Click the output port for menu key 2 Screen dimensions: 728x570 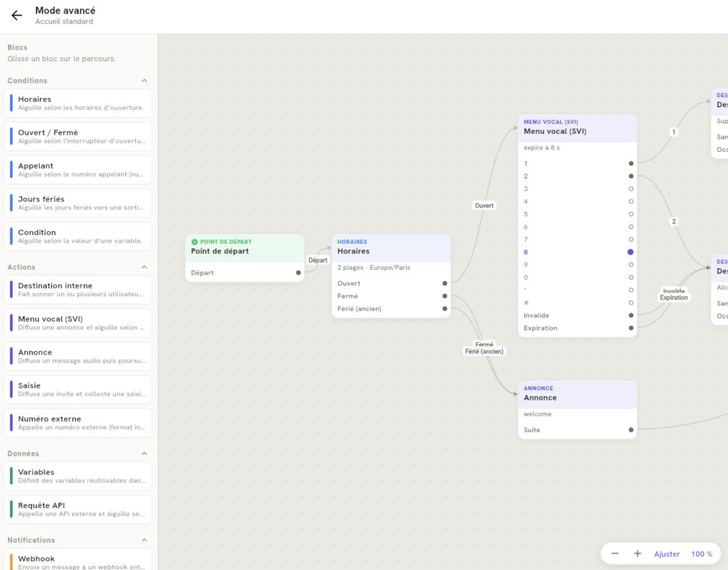pos(631,176)
